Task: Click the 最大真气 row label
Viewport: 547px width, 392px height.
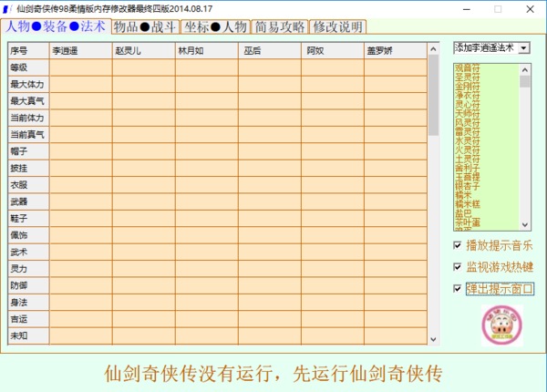Action: [x=28, y=101]
